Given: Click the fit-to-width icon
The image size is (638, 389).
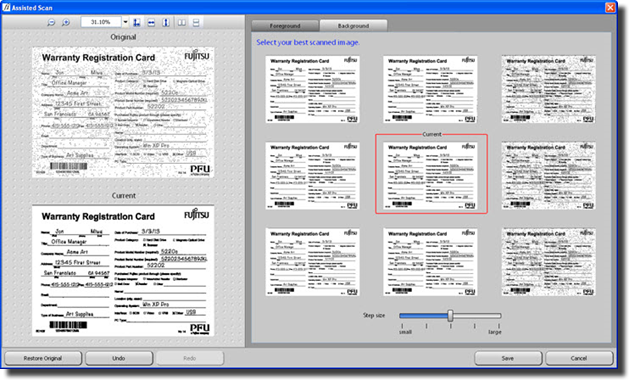Looking at the screenshot, I should point(151,22).
